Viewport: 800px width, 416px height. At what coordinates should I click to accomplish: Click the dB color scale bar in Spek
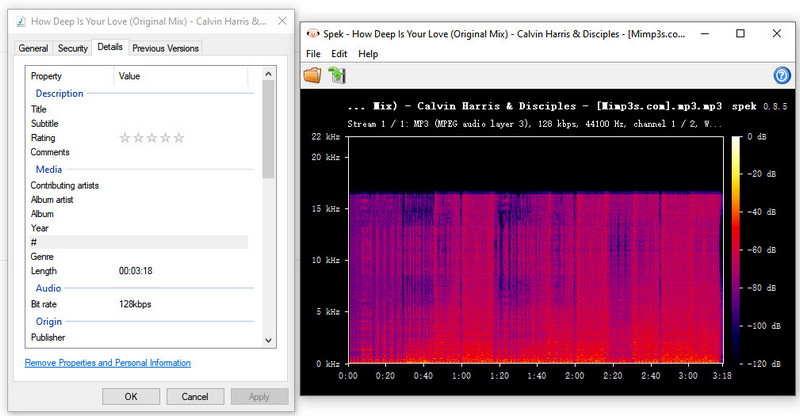click(736, 250)
